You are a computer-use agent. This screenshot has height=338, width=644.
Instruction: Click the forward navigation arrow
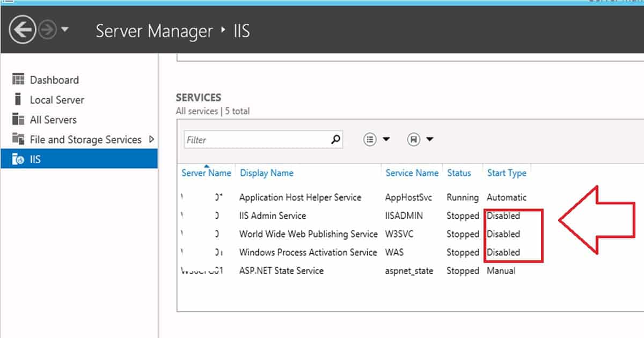pos(48,30)
